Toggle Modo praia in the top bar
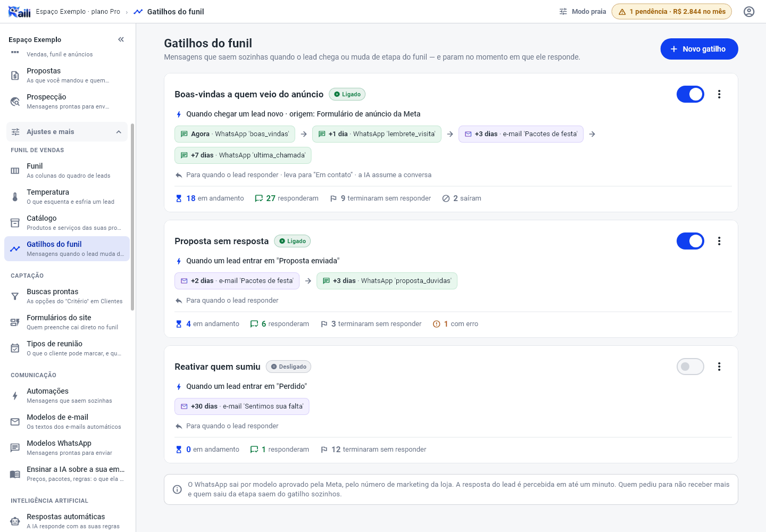Screen dimensions: 766x532 (x=582, y=12)
